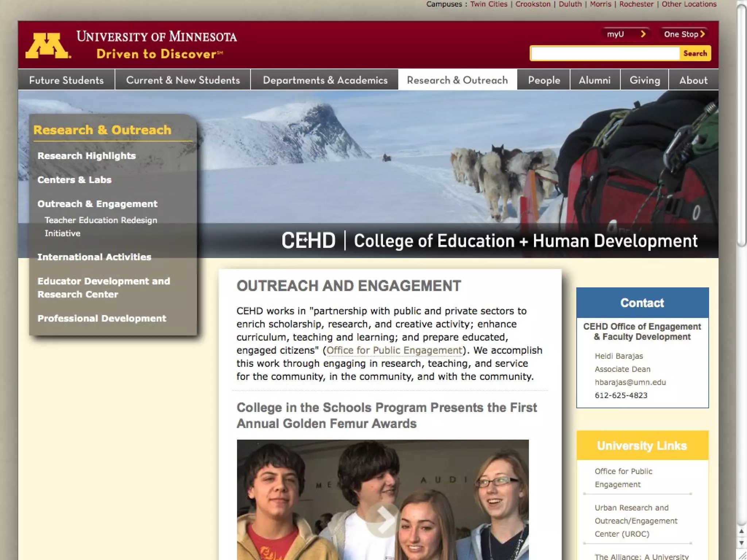
Task: Open the Golden Femur Awards article heading
Action: [x=387, y=415]
